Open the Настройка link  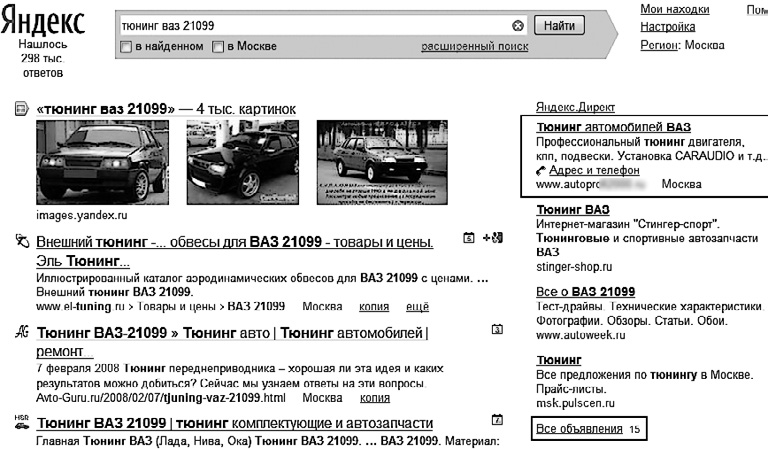(668, 27)
